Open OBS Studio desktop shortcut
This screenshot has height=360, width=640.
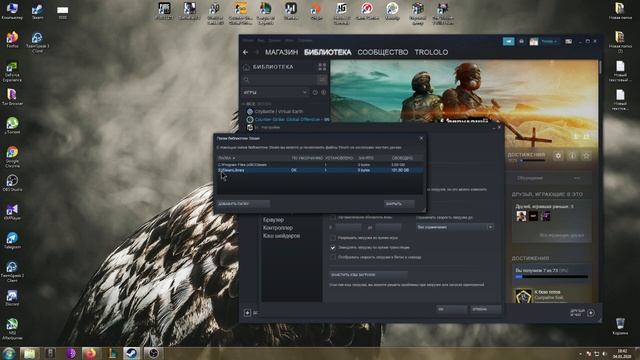[x=12, y=183]
